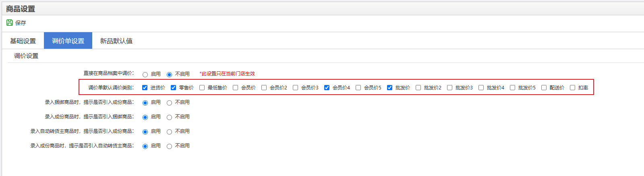Image resolution: width=644 pixels, height=176 pixels.
Task: Click the 保存 save button label
Action: click(21, 23)
